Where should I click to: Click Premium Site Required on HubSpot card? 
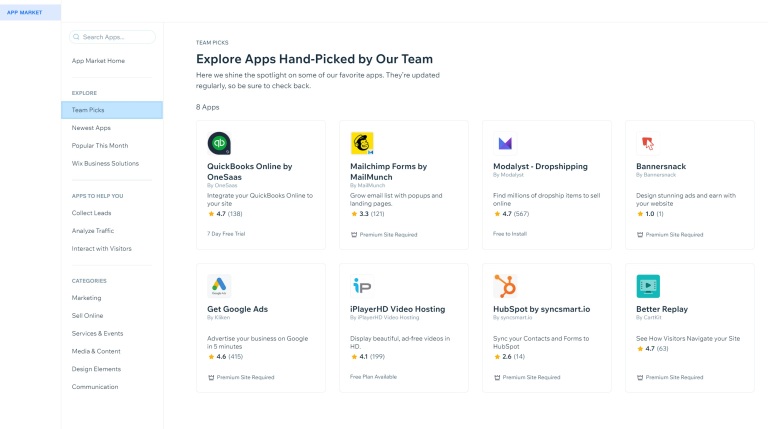click(531, 378)
